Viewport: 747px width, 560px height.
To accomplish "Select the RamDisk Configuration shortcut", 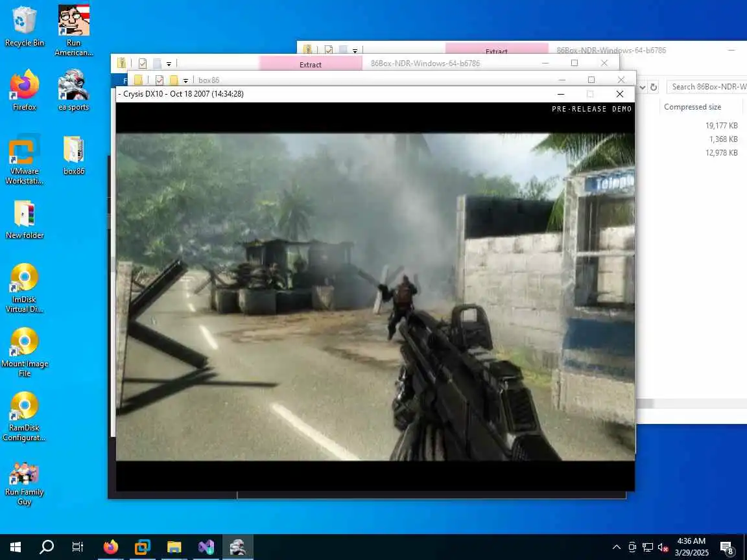I will (x=24, y=416).
